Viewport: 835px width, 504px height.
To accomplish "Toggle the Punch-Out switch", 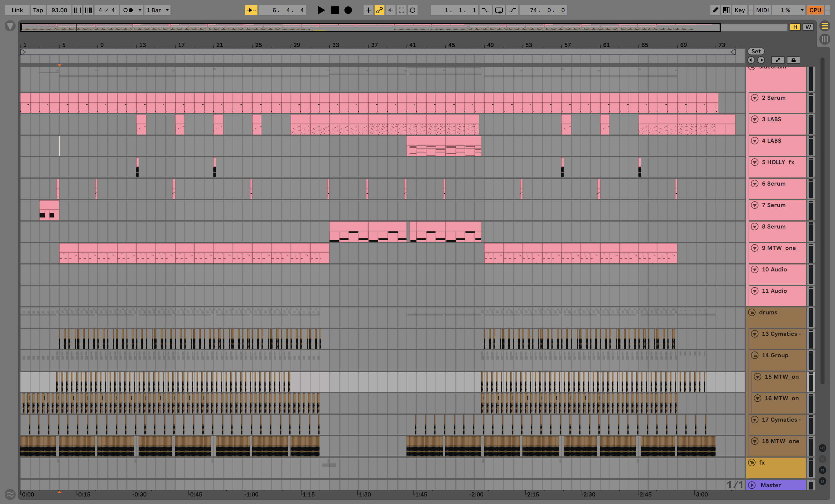I will click(x=512, y=10).
